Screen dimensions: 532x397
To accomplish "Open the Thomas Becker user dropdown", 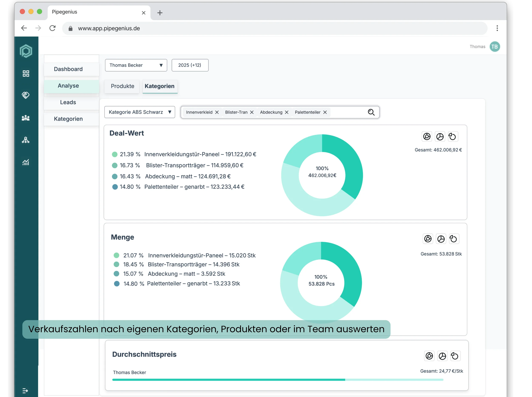I will point(136,65).
